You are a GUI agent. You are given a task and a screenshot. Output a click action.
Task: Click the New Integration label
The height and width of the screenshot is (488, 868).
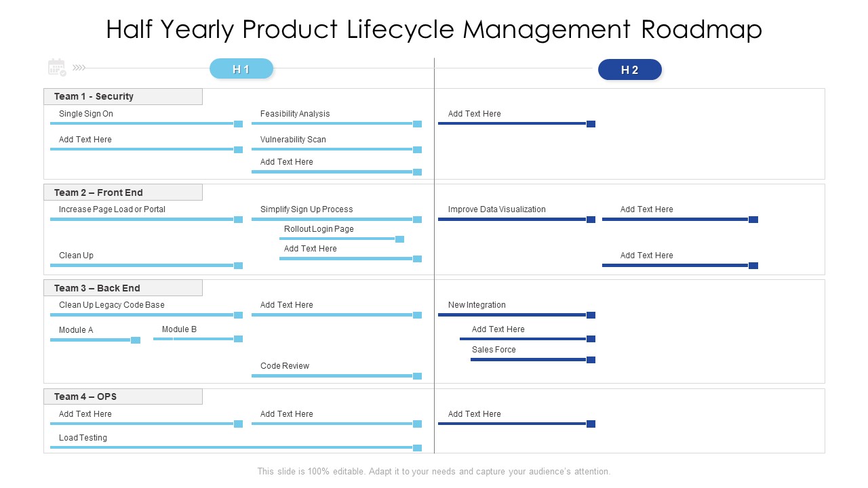tap(477, 305)
